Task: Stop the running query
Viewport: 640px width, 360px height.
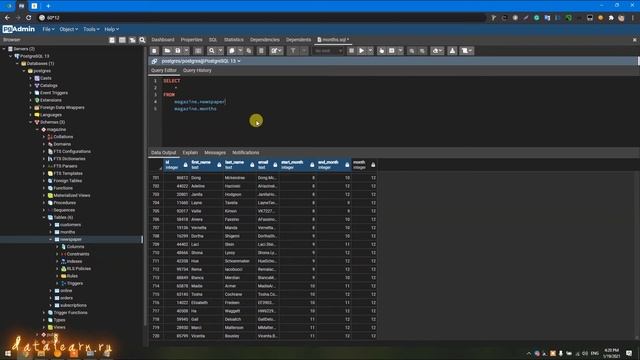Action: pyautogui.click(x=351, y=51)
